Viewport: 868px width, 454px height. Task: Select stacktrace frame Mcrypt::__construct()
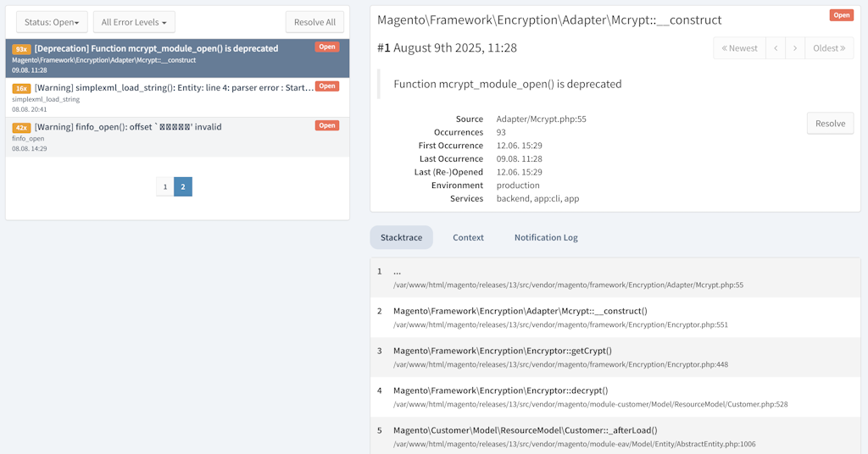click(x=615, y=318)
